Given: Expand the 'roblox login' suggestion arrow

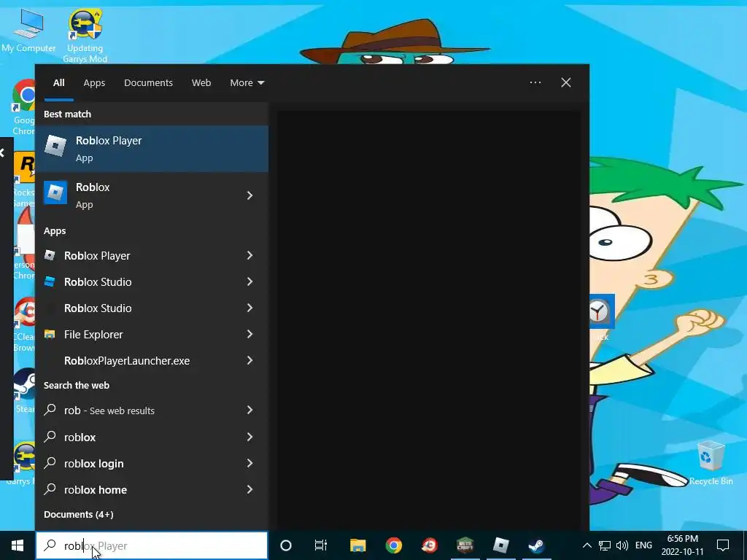Looking at the screenshot, I should click(x=249, y=462).
